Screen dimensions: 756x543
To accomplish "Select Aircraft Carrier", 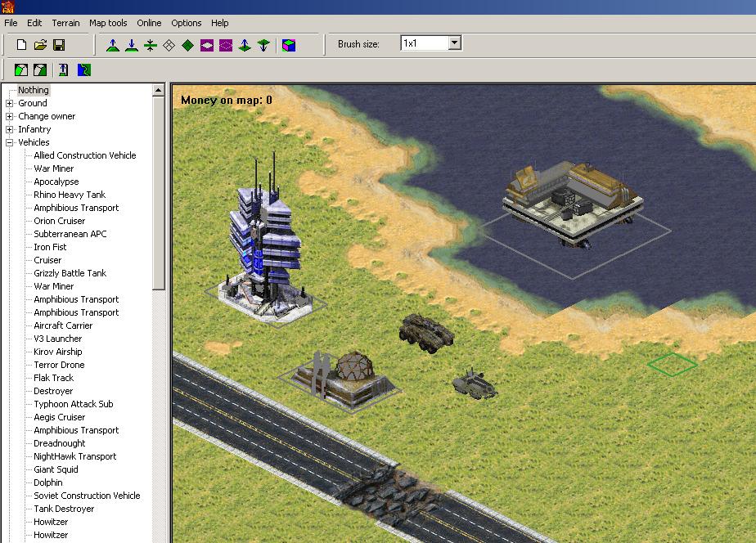I will click(63, 325).
